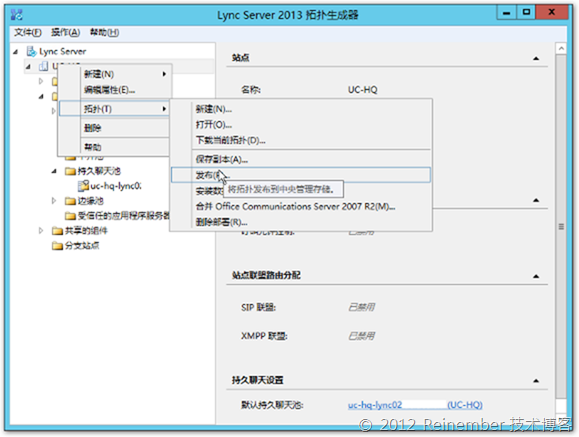Click the UC-HQ site name value

pos(363,90)
